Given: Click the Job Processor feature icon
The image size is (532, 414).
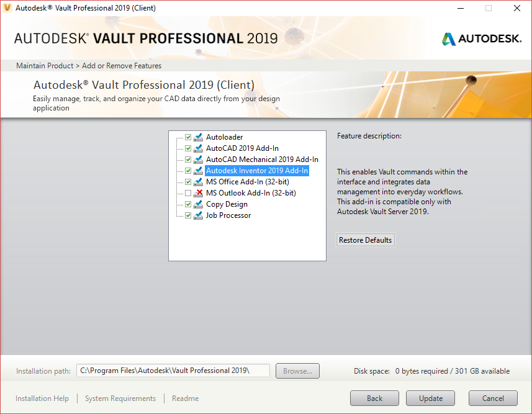Looking at the screenshot, I should 198,215.
